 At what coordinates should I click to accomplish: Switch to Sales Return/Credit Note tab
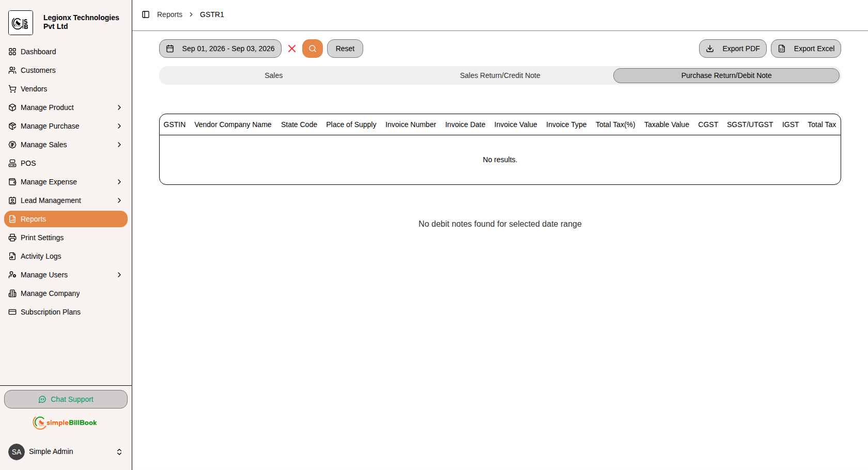tap(500, 75)
